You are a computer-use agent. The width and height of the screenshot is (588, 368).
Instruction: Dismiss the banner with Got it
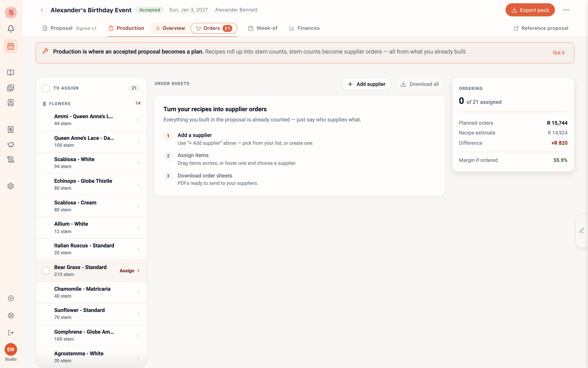click(x=559, y=53)
